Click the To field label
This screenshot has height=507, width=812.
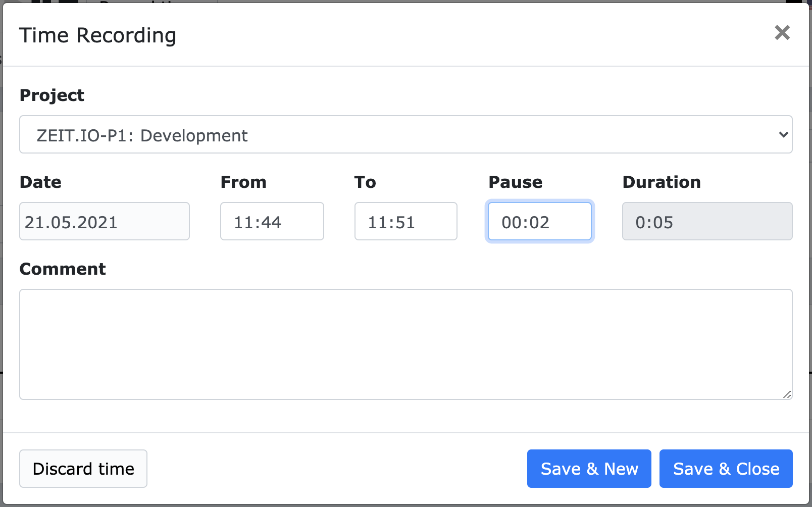click(x=365, y=182)
